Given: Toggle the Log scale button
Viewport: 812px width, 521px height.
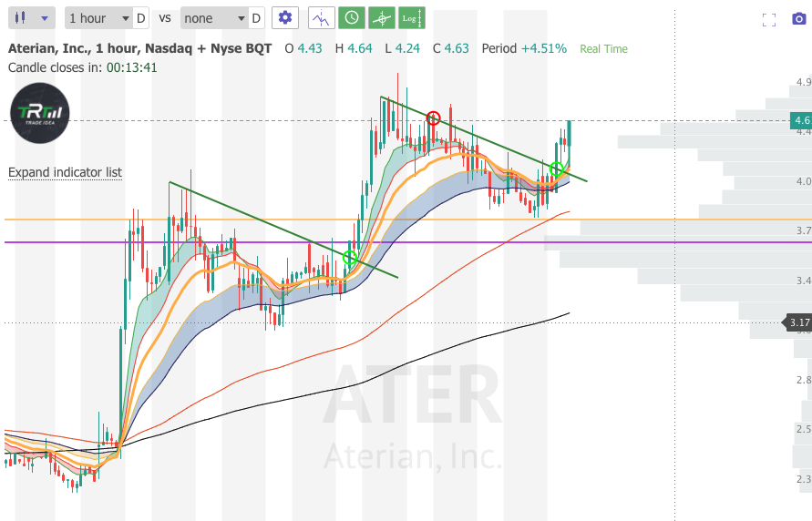Looking at the screenshot, I should pyautogui.click(x=412, y=18).
